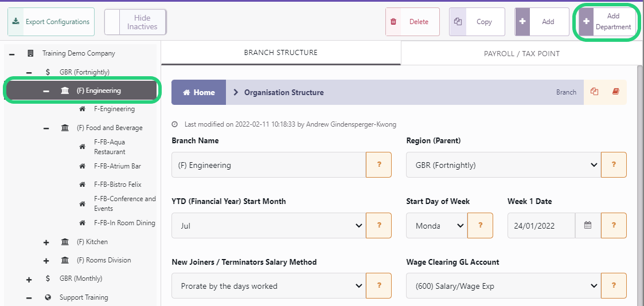Screen dimensions: 644x306
Task: Click the Export Configurations button
Action: click(51, 22)
